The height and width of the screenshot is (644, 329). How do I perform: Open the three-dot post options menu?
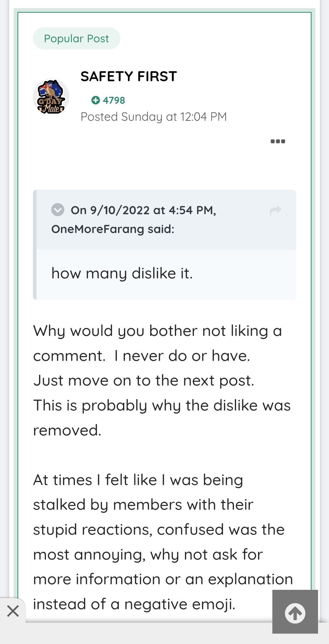(278, 141)
